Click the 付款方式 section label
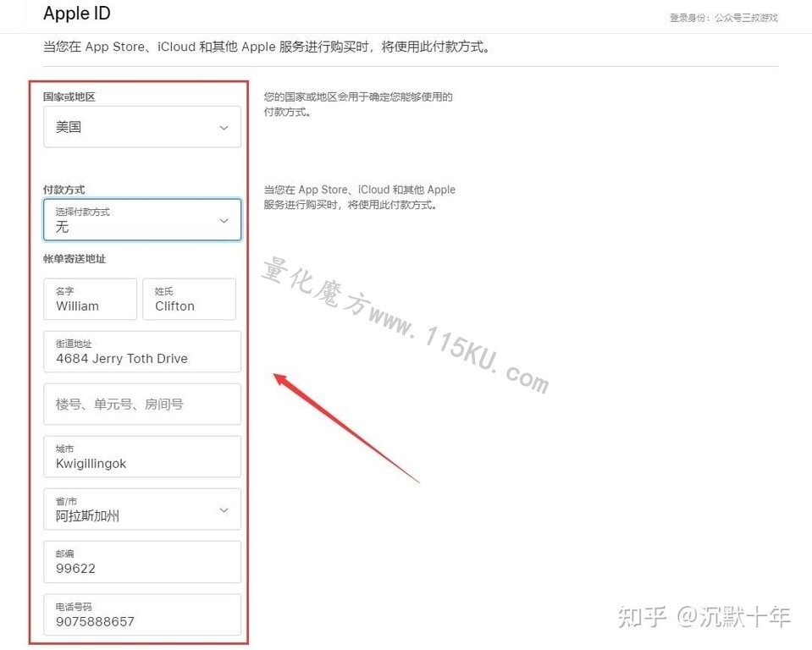The height and width of the screenshot is (650, 812). pos(64,190)
